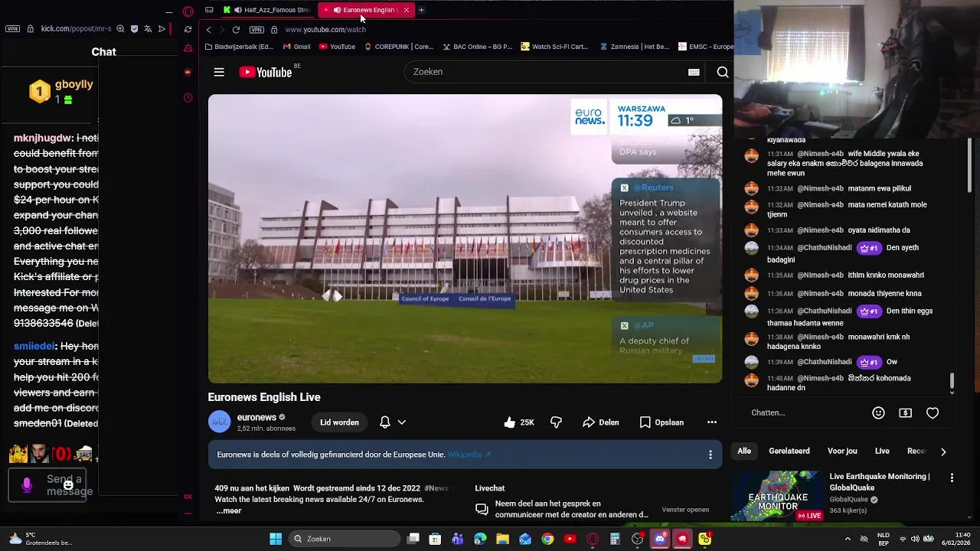This screenshot has height=551, width=980.
Task: Save the video with Opslaan
Action: click(x=661, y=422)
